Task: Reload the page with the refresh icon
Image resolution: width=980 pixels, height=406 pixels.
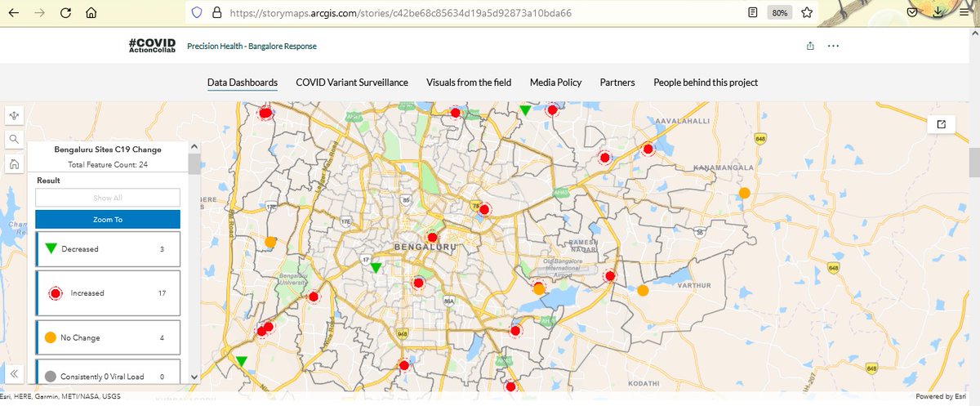Action: pos(66,13)
